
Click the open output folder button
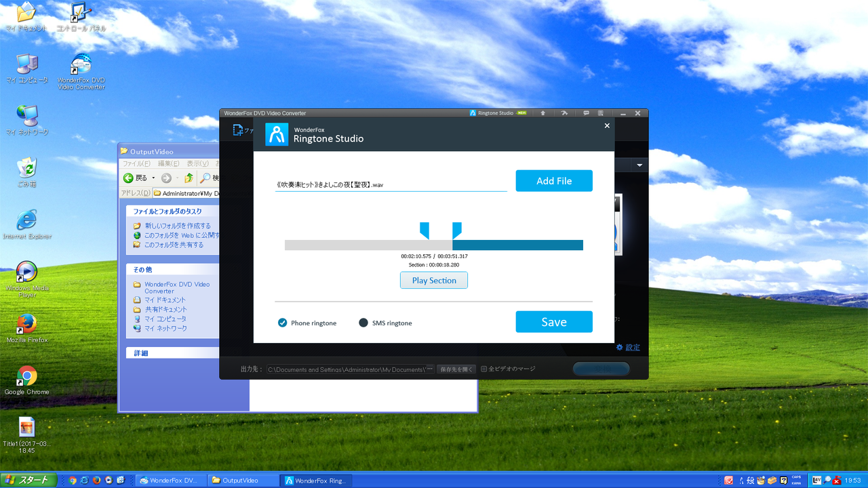tap(456, 369)
